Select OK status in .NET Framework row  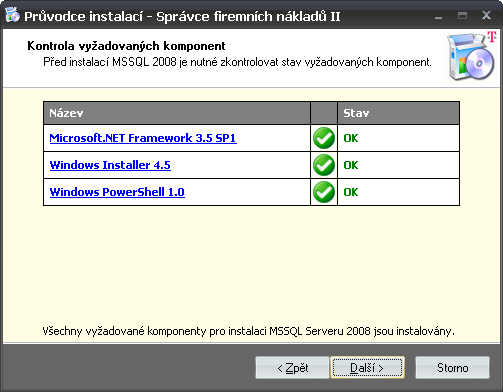click(x=351, y=138)
